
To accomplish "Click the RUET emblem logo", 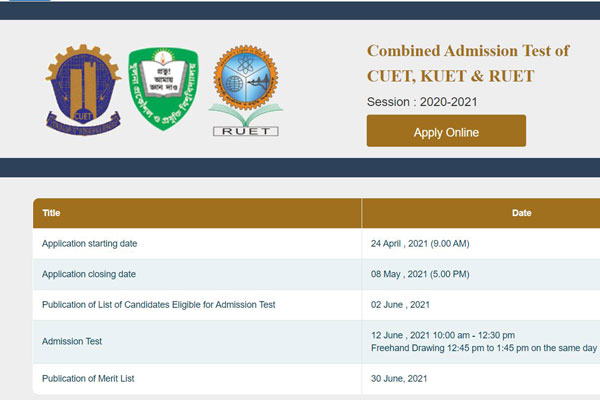I will [246, 91].
